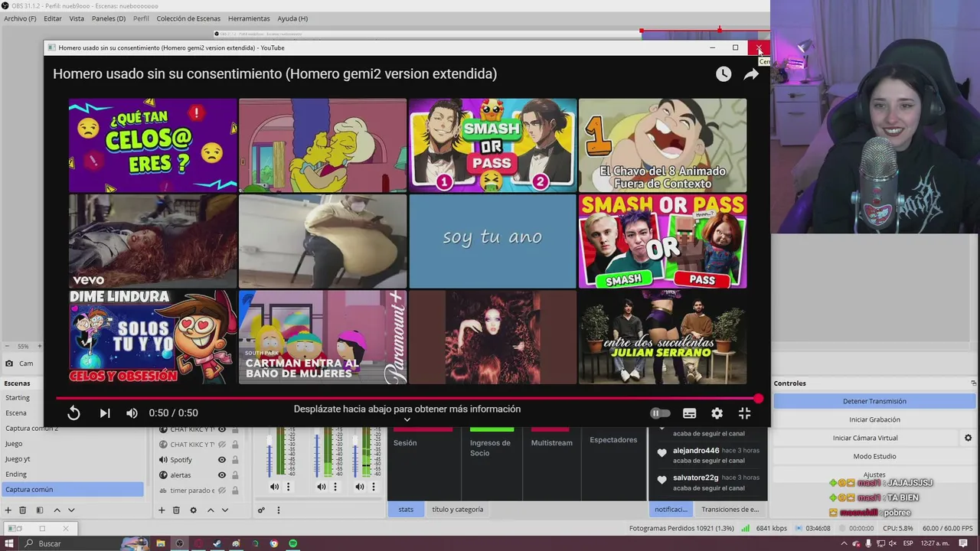Open Editar menu in OBS
The width and height of the screenshot is (980, 551).
(53, 18)
